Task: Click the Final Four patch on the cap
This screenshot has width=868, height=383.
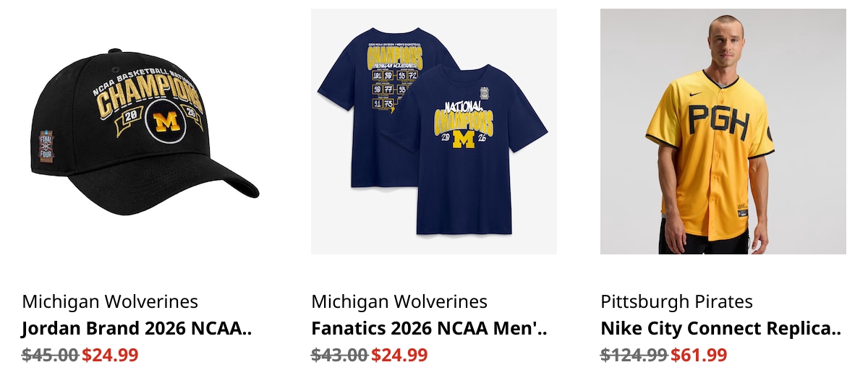Action: click(x=45, y=146)
